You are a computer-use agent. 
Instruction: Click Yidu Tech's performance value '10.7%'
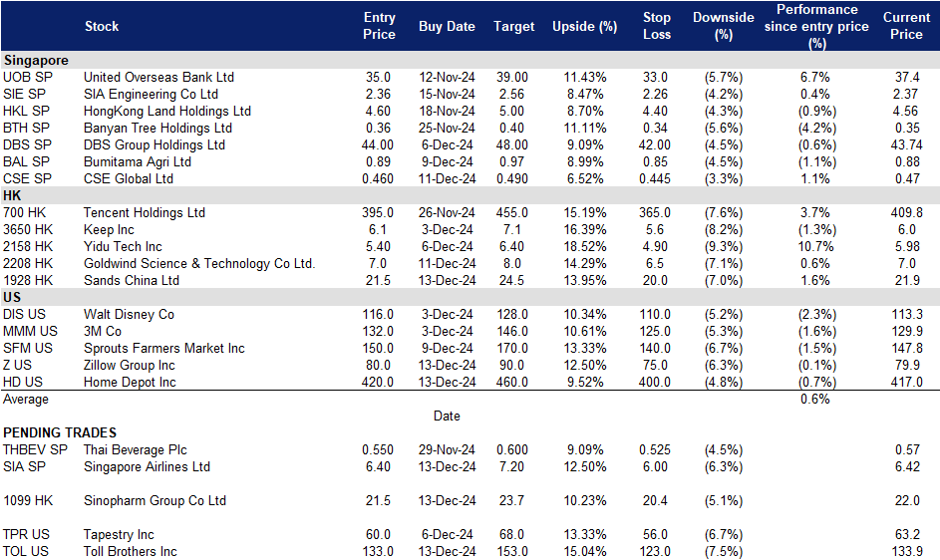(x=816, y=246)
